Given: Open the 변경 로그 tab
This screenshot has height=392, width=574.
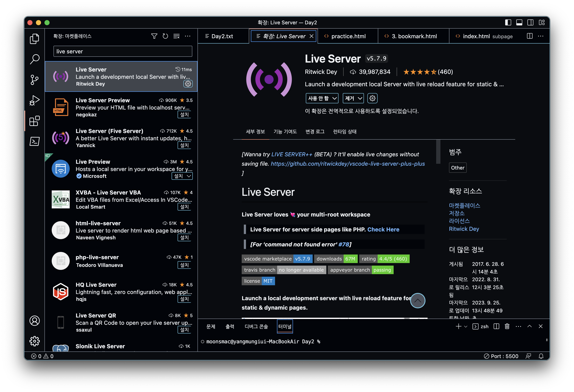Looking at the screenshot, I should (x=315, y=132).
